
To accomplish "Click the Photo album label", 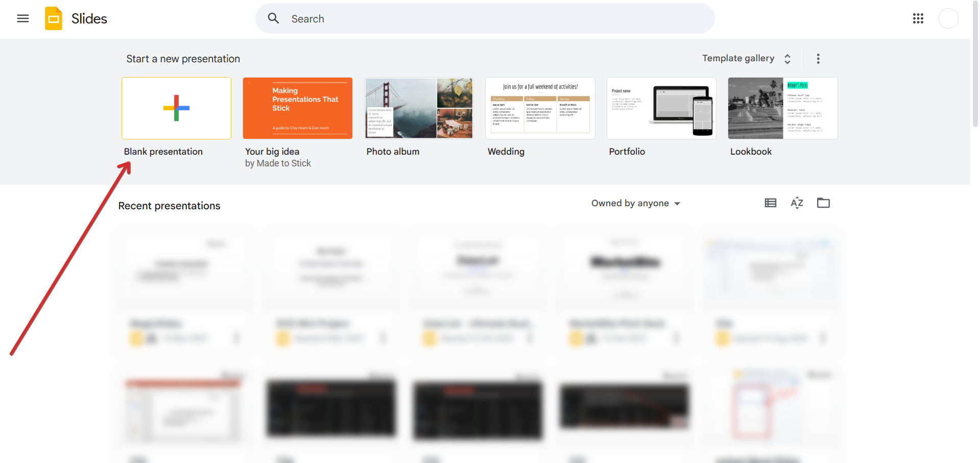I will (x=393, y=152).
